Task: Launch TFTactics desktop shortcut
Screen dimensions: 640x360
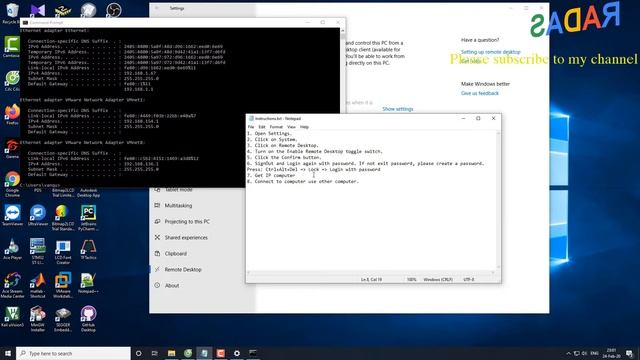Action: point(88,249)
